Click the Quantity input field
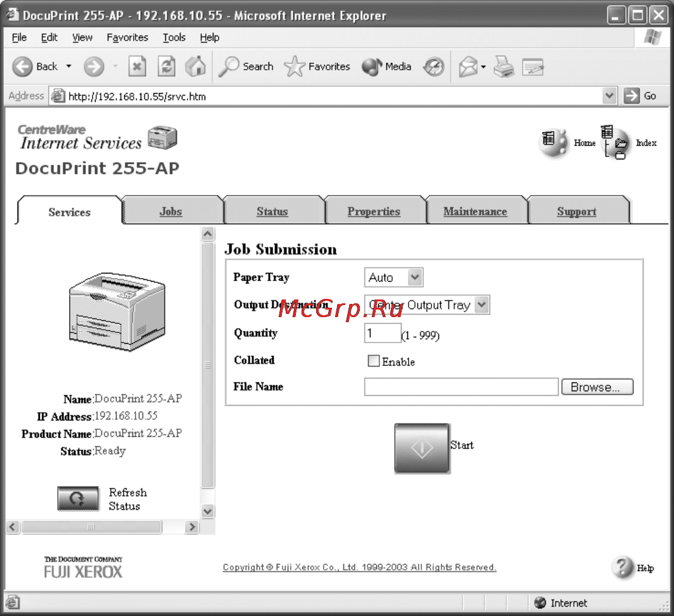 [x=383, y=333]
